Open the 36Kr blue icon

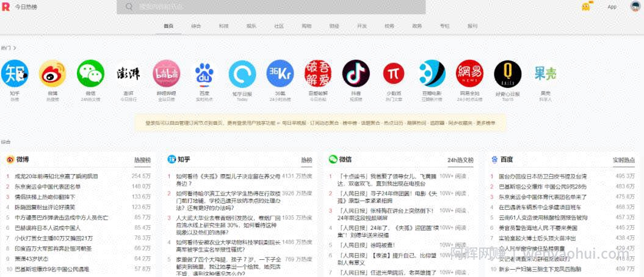280,73
